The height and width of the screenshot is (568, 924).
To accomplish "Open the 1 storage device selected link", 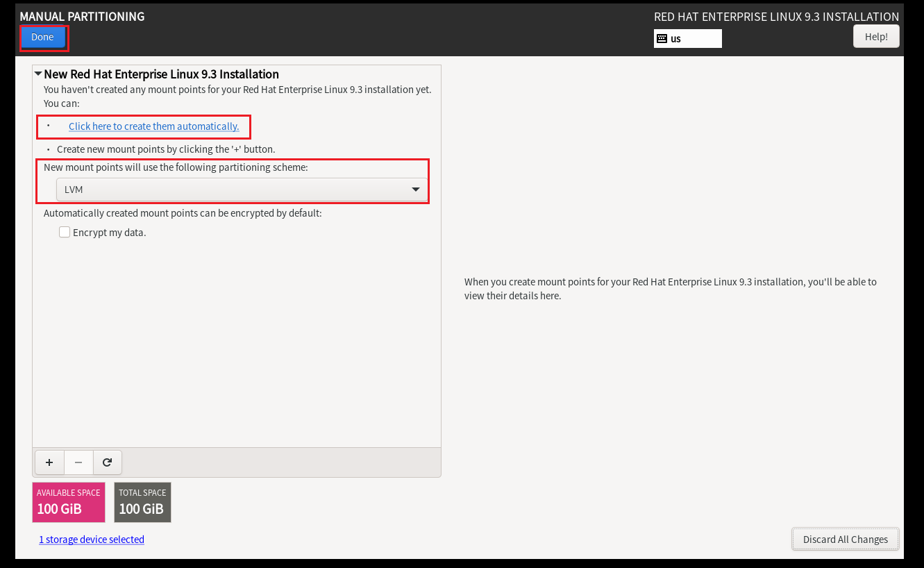I will click(92, 540).
